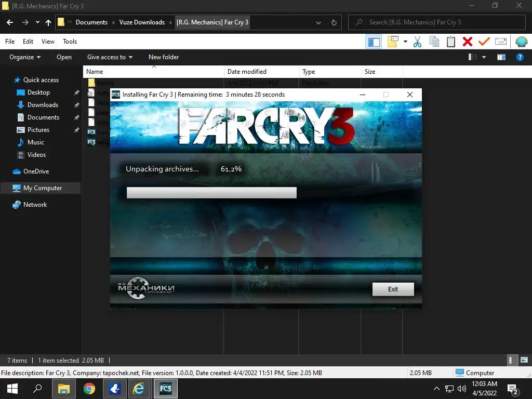Click the Search Far Cry 3 field
The image size is (532, 399).
coord(437,22)
